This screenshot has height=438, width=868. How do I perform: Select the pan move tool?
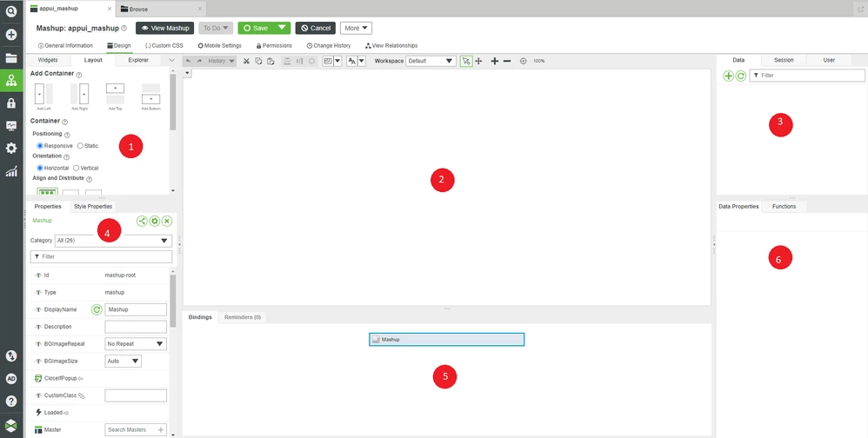[479, 61]
